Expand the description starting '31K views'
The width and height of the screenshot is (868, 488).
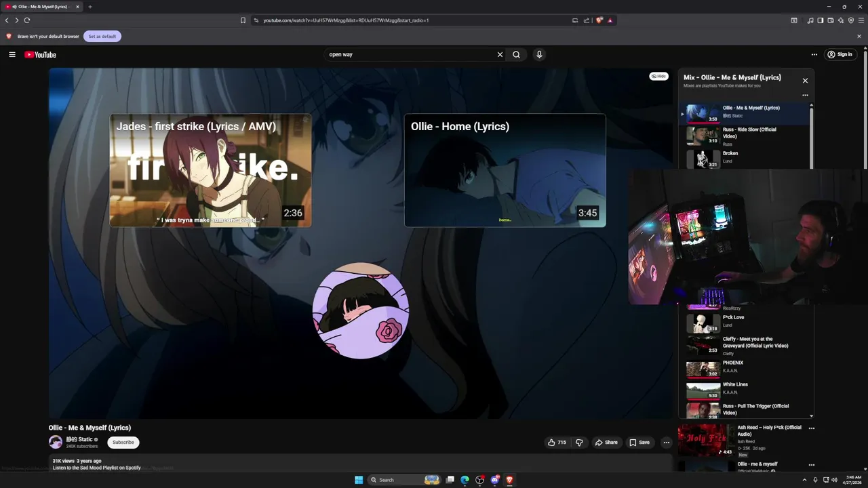(x=359, y=464)
